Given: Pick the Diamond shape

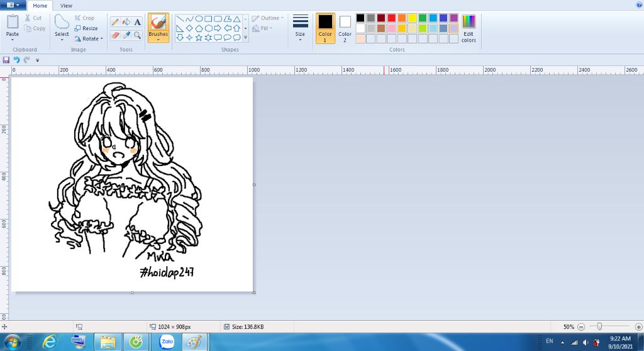Looking at the screenshot, I should (x=189, y=28).
